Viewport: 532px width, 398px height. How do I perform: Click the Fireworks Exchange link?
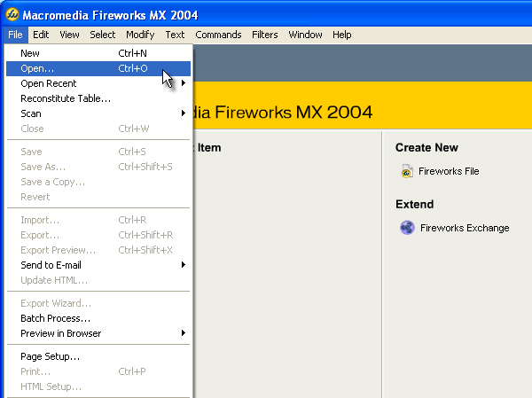(x=464, y=228)
